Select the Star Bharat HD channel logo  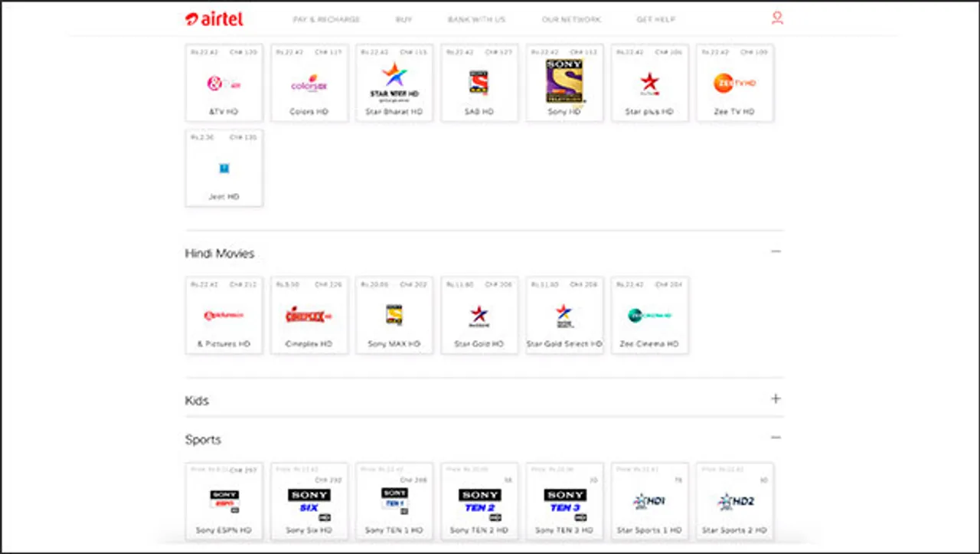click(x=394, y=82)
